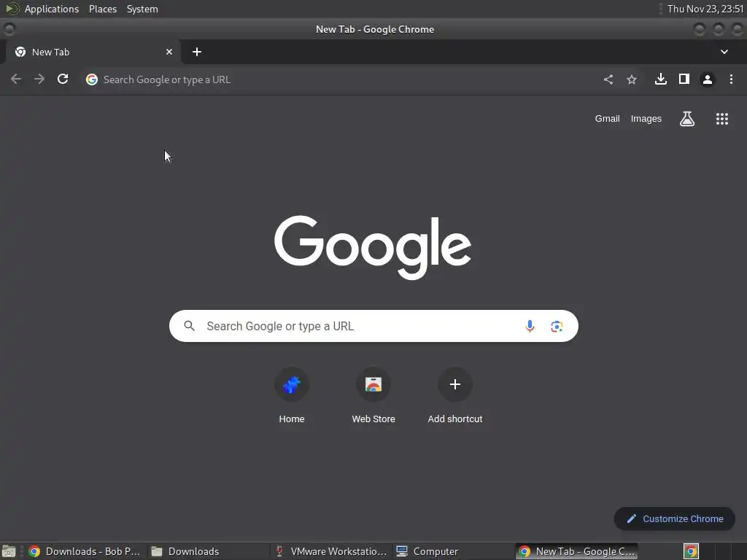Expand the tab search chevron
Screen dimensions: 747x560
point(724,52)
